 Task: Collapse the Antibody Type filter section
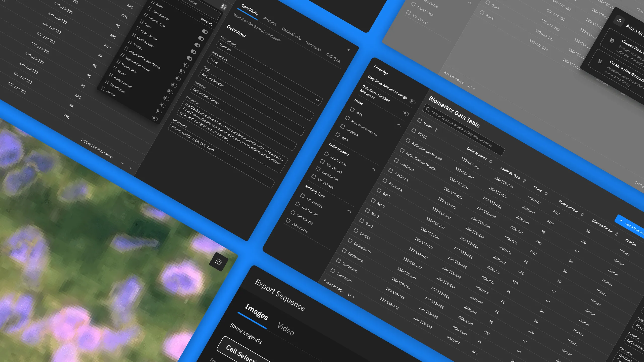(x=349, y=211)
